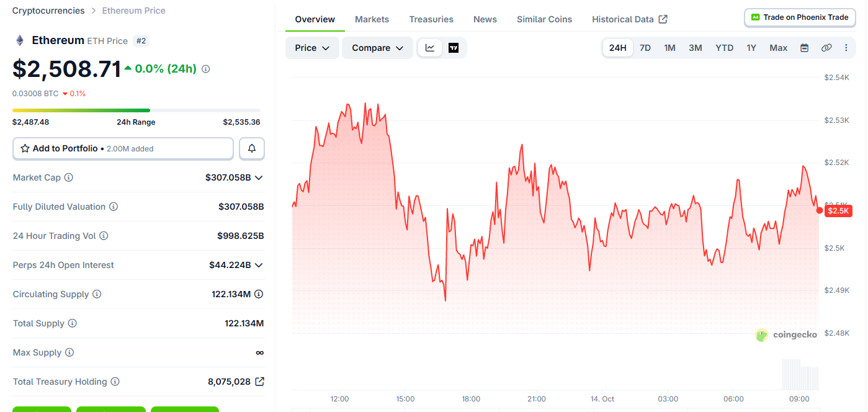The height and width of the screenshot is (412, 868).
Task: Select the Max time range
Action: [x=778, y=48]
